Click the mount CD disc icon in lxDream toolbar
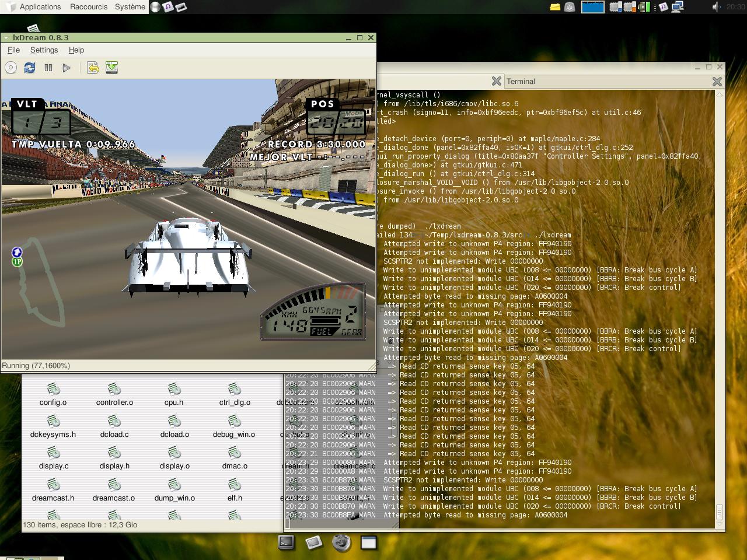Screen dimensions: 747x560 coord(11,68)
